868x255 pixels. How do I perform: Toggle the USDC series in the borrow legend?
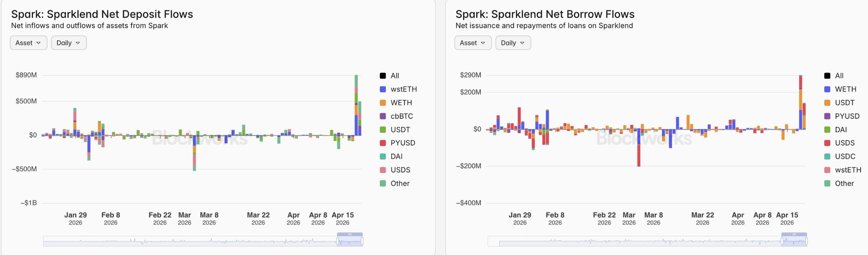tap(845, 156)
